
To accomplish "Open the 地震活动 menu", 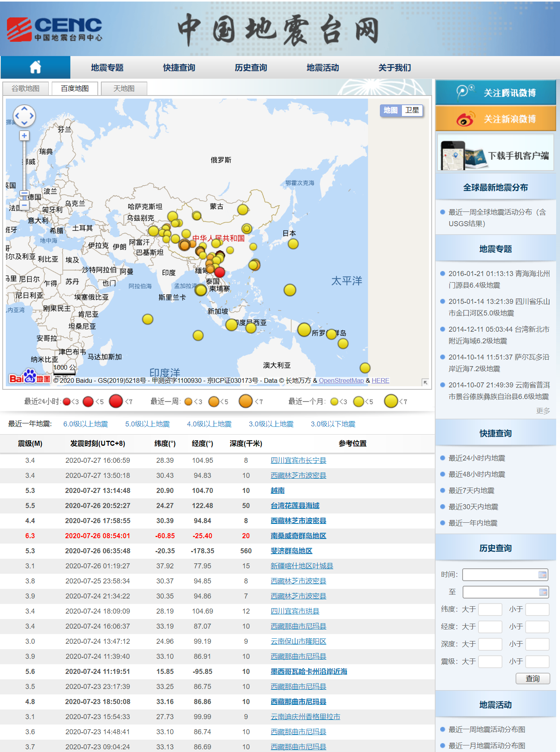I will click(x=323, y=68).
